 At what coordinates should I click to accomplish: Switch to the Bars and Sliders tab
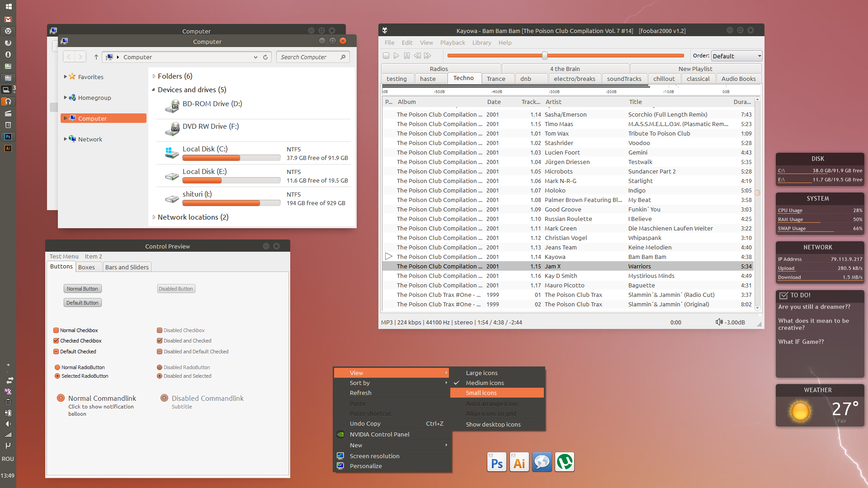127,267
